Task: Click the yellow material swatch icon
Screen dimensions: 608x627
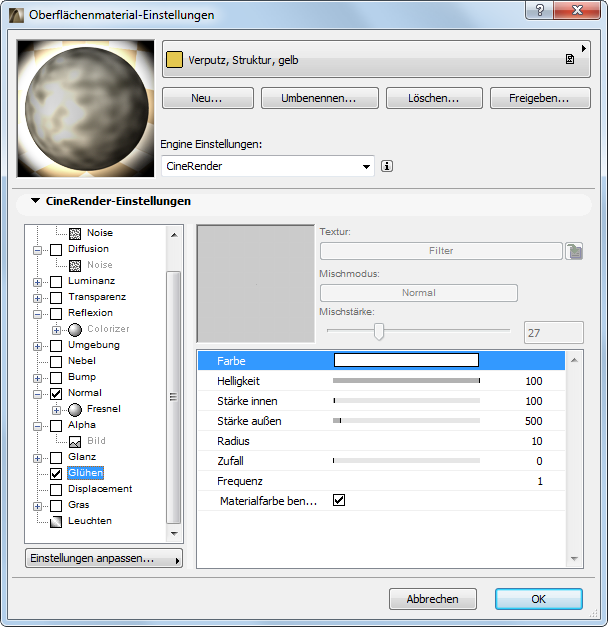Action: pyautogui.click(x=174, y=60)
